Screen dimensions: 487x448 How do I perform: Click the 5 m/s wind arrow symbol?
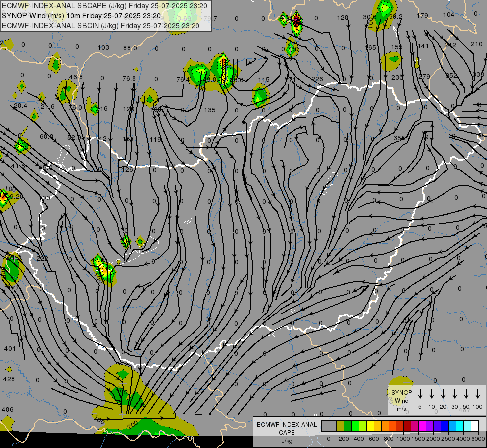420,394
